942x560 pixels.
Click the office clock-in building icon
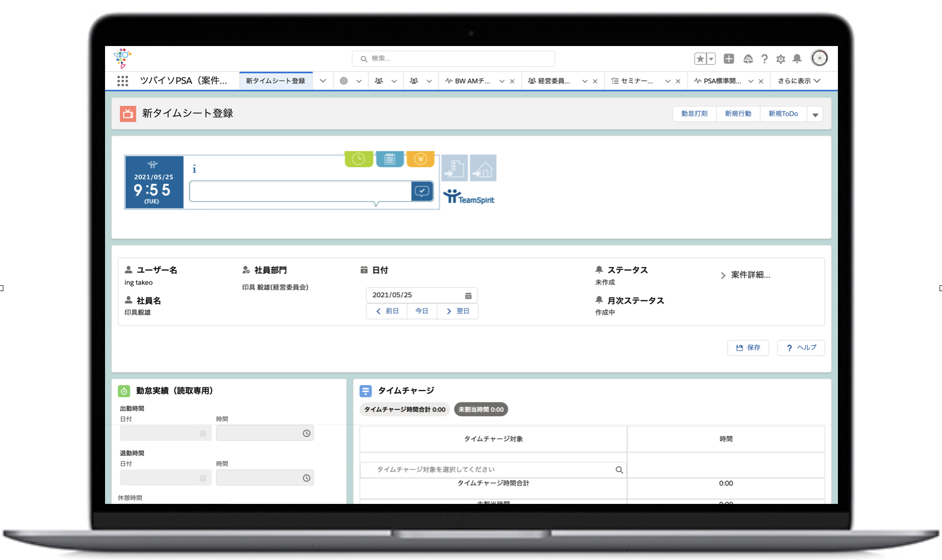454,168
